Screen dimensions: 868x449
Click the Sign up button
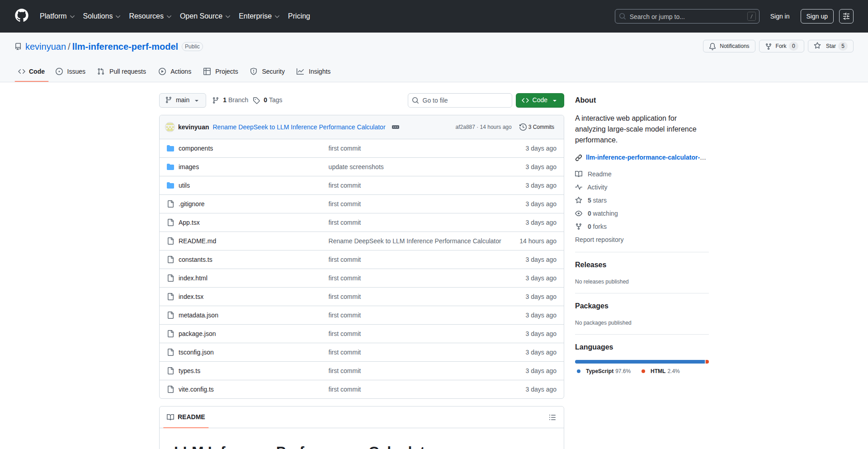click(x=816, y=16)
